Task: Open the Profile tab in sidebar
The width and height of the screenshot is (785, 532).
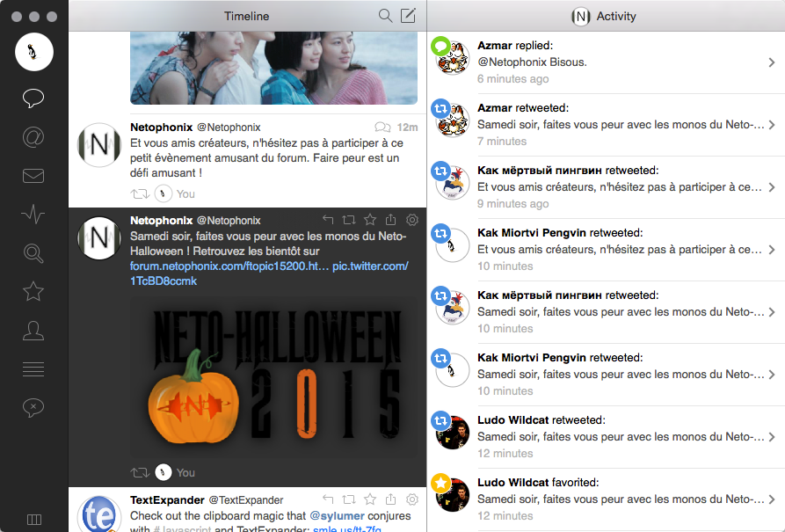Action: click(33, 331)
